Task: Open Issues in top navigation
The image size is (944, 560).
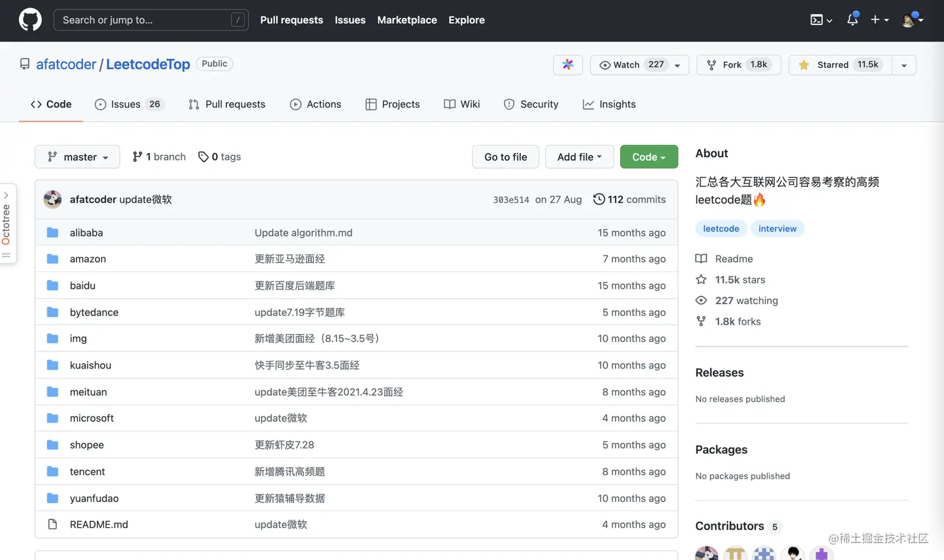Action: point(350,20)
